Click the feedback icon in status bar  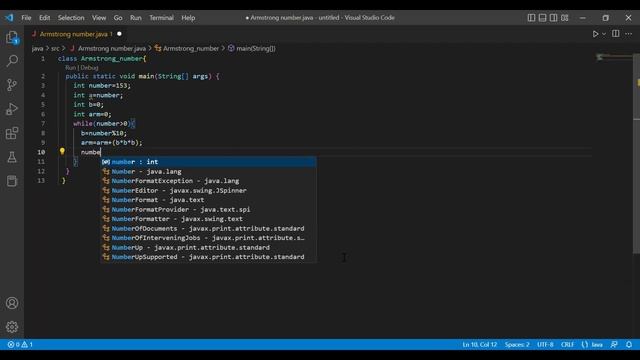(x=614, y=344)
